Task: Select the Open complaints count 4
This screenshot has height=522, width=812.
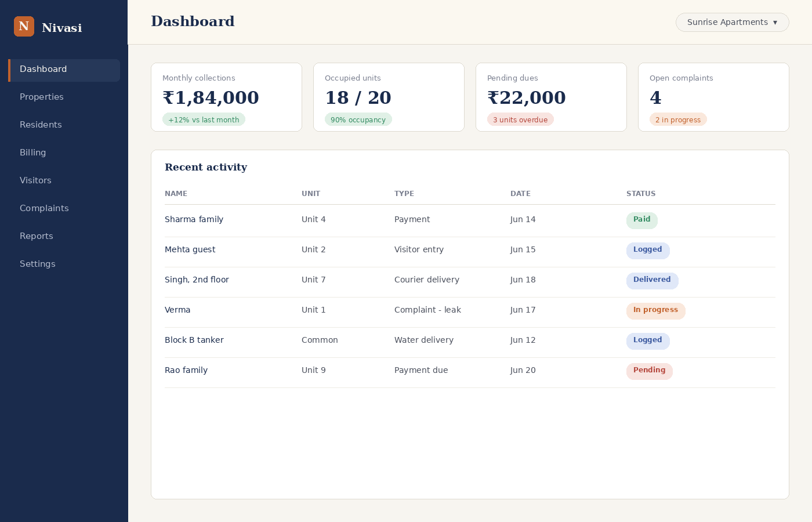Action: tap(655, 98)
